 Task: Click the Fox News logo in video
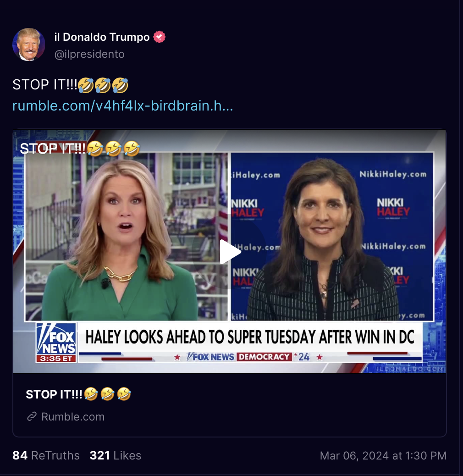(56, 343)
